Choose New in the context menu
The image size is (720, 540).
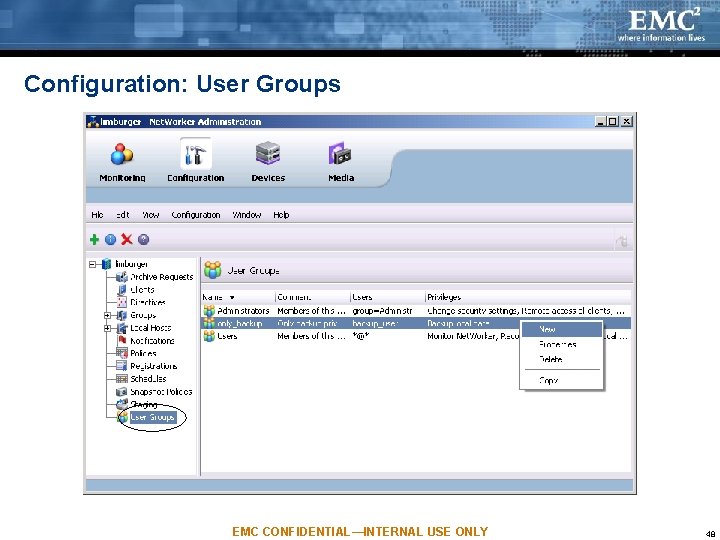tap(561, 329)
